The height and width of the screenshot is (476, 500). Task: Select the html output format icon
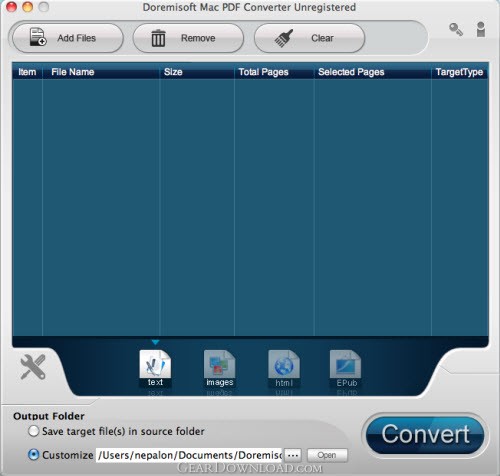284,369
